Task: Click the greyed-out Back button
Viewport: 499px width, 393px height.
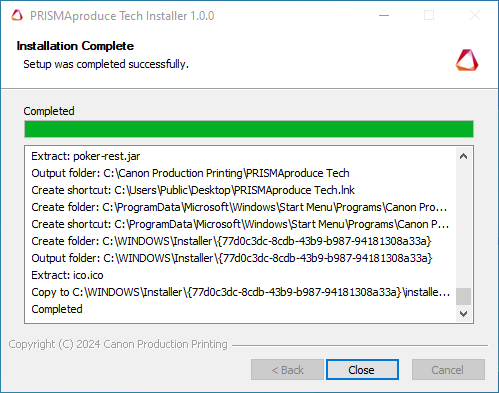Action: [x=287, y=370]
